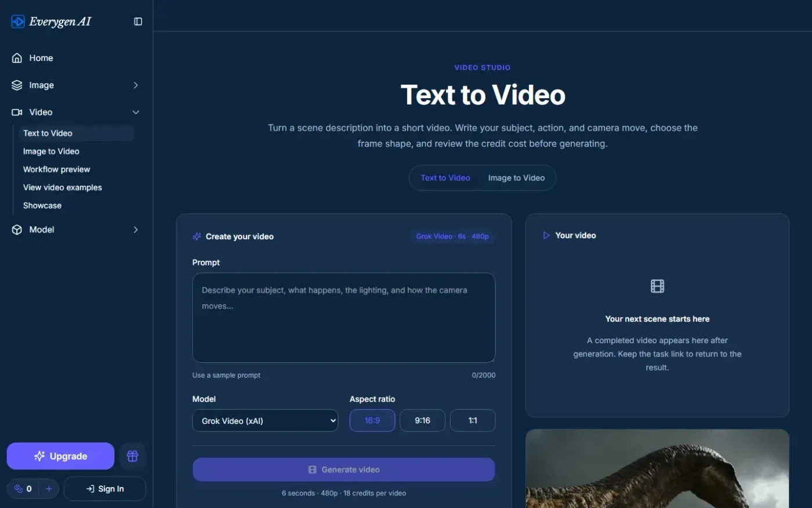Collapse the sidebar with the panel icon
The height and width of the screenshot is (508, 812).
click(138, 21)
